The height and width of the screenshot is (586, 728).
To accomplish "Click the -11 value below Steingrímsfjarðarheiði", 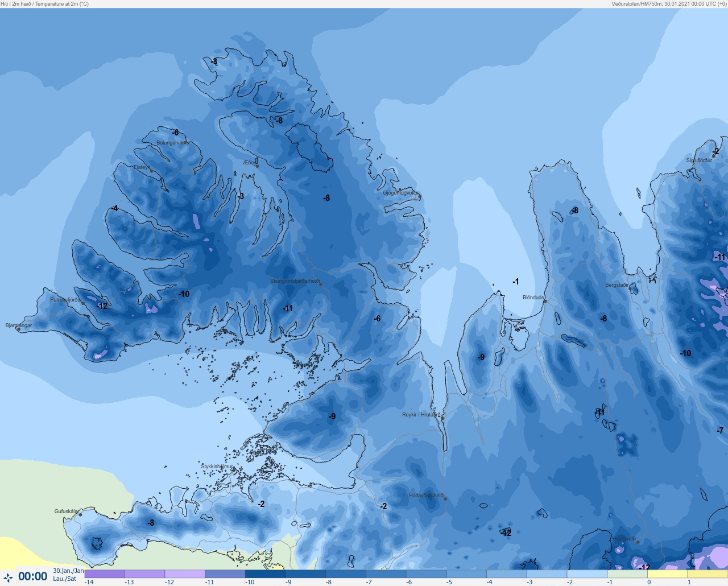I will pyautogui.click(x=288, y=308).
